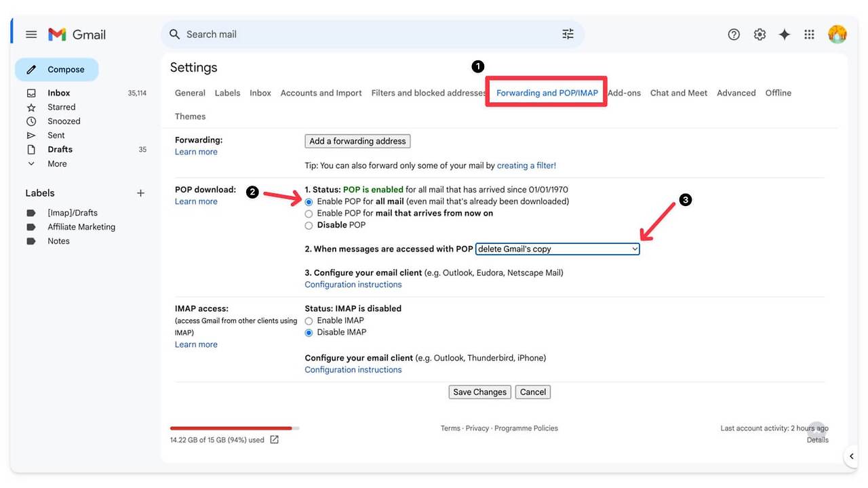This screenshot has width=868, height=488.
Task: Create new label with plus icon
Action: click(140, 193)
